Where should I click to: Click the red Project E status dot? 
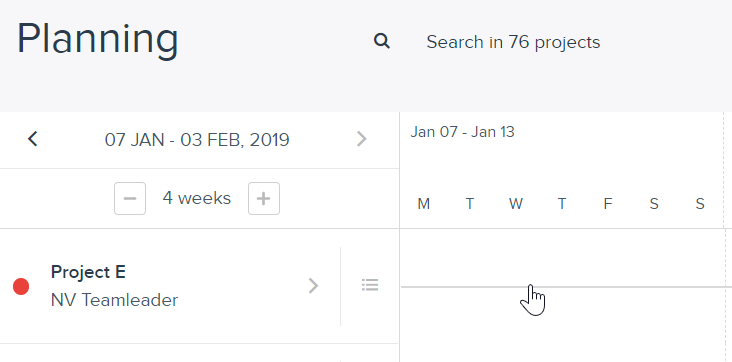click(21, 286)
